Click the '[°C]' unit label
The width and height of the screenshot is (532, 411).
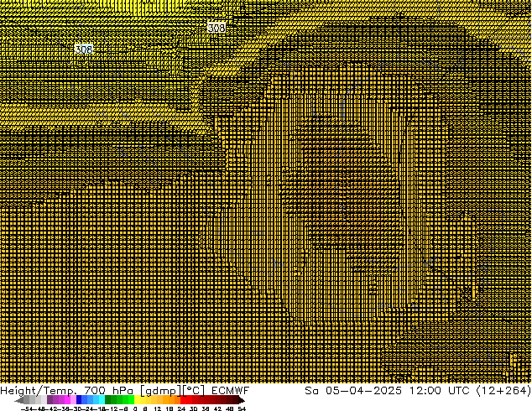194,391
